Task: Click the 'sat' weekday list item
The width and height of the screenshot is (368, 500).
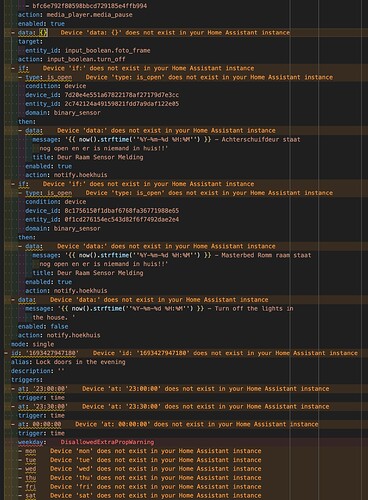Action: tap(30, 495)
